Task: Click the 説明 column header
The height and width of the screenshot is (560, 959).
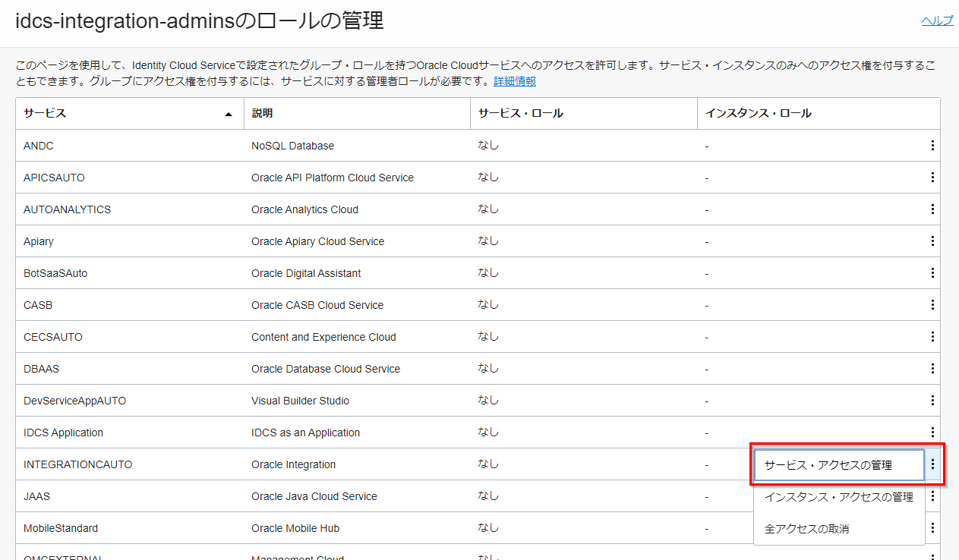Action: tap(263, 114)
